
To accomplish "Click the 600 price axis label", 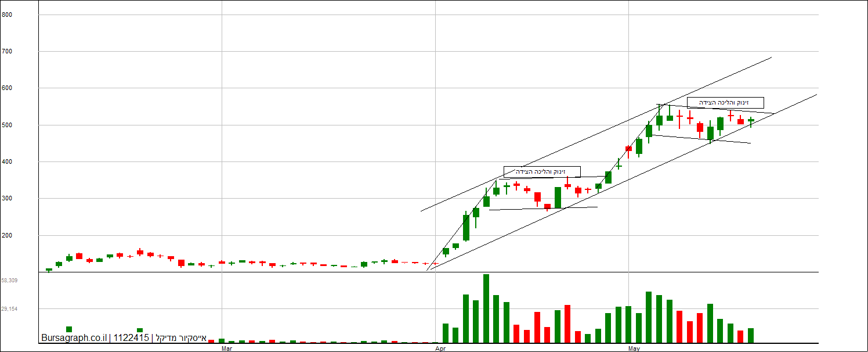I will 7,88.
